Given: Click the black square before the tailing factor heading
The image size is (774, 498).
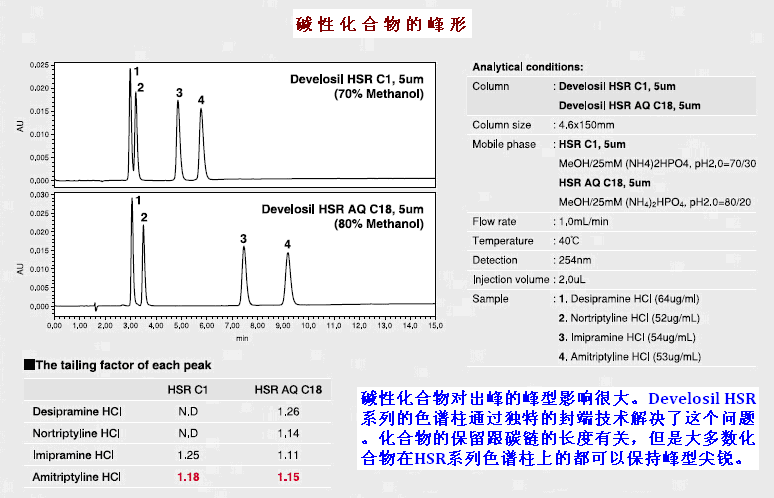Looking at the screenshot, I should [29, 366].
